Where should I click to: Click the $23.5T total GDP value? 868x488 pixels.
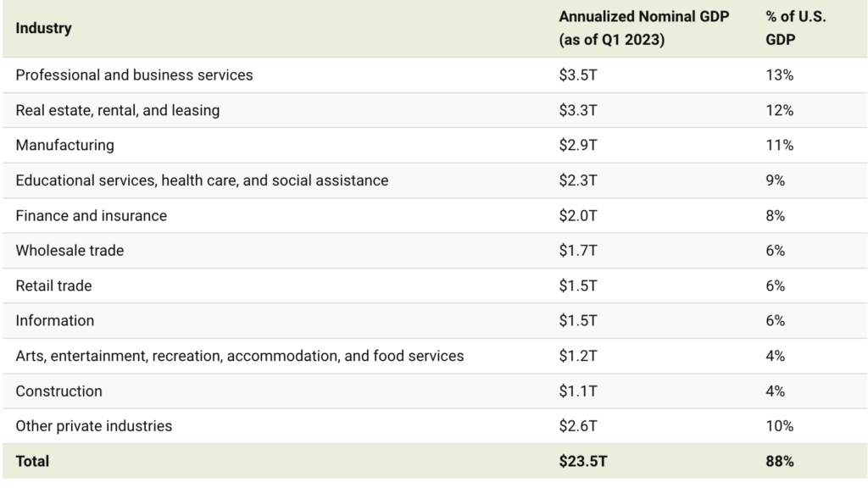pos(582,462)
